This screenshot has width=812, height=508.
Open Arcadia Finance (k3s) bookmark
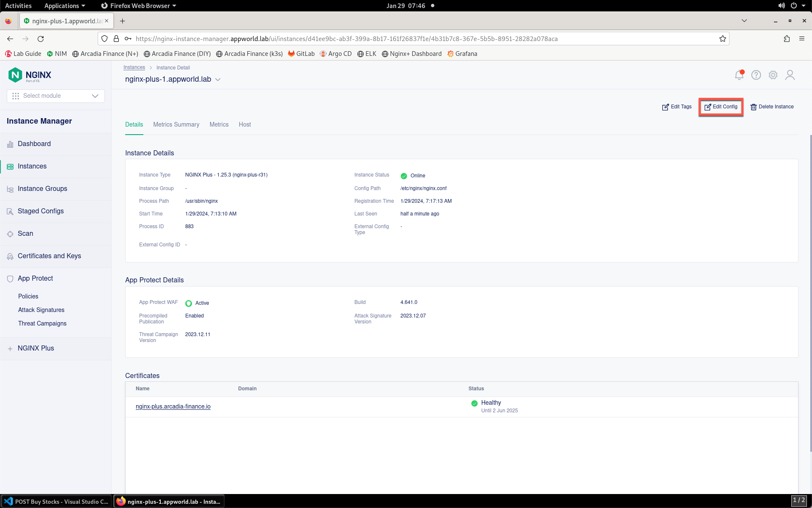pos(249,54)
